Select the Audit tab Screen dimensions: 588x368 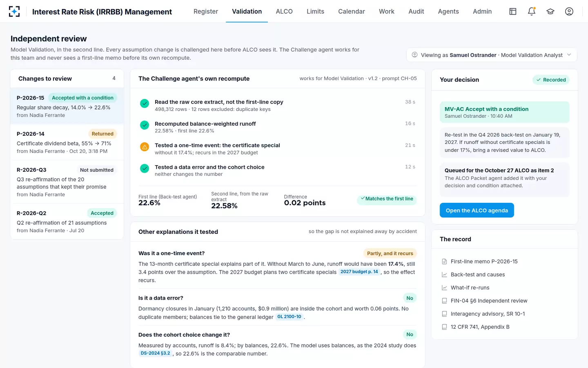416,11
